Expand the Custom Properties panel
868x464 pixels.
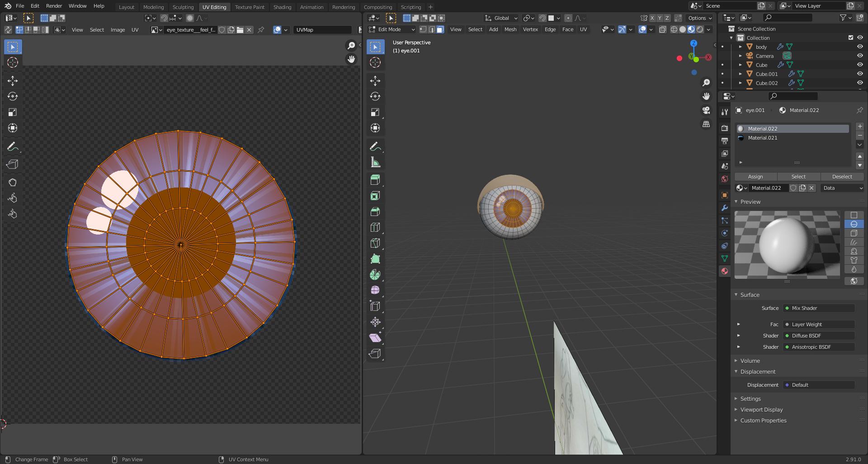tap(763, 420)
